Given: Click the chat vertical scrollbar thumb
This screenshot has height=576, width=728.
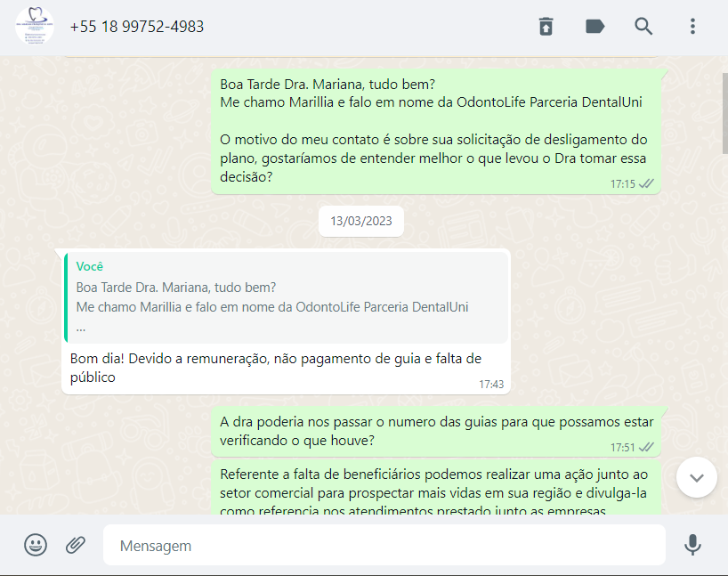Looking at the screenshot, I should pyautogui.click(x=724, y=113).
